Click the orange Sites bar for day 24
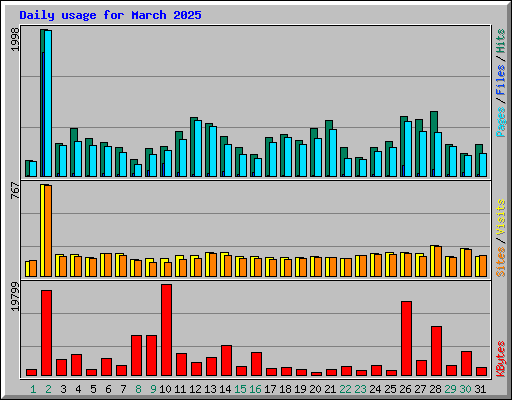Viewport: 512px width, 400px height. (378, 266)
